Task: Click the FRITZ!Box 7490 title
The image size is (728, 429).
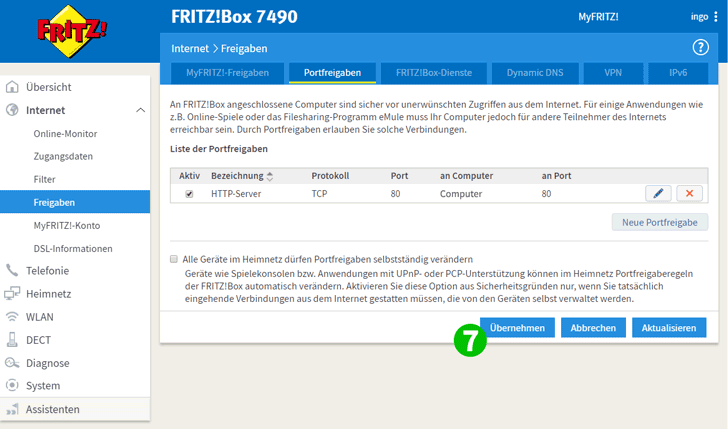Action: tap(234, 17)
